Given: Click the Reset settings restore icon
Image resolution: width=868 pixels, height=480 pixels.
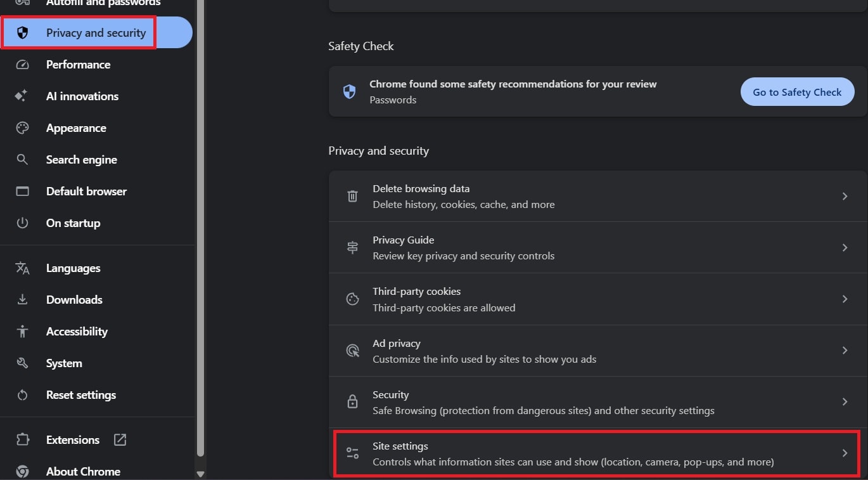Looking at the screenshot, I should [x=22, y=395].
